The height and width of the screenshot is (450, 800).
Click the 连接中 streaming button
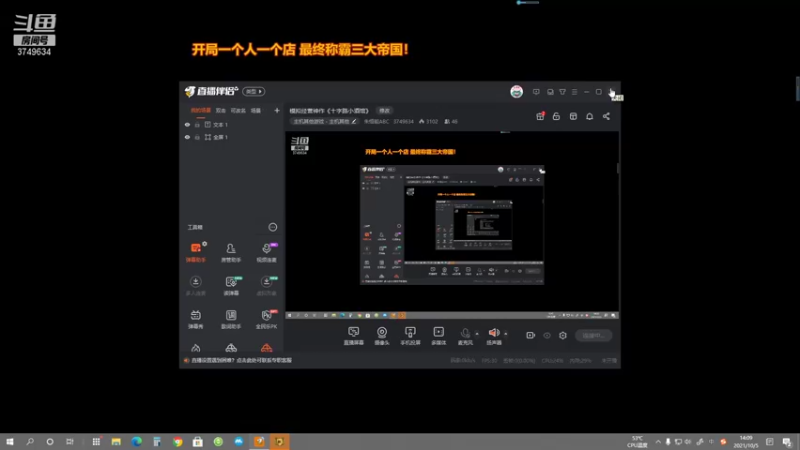(593, 335)
